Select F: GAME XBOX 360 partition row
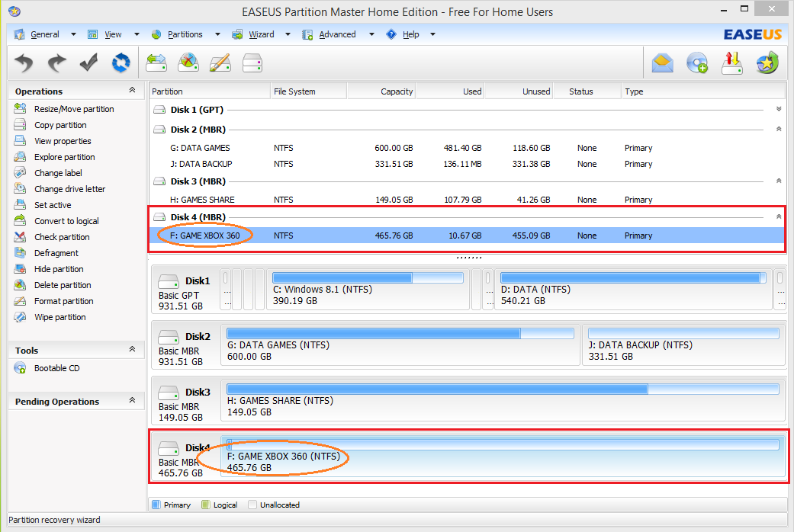Screen dimensions: 794x532 click(467, 236)
